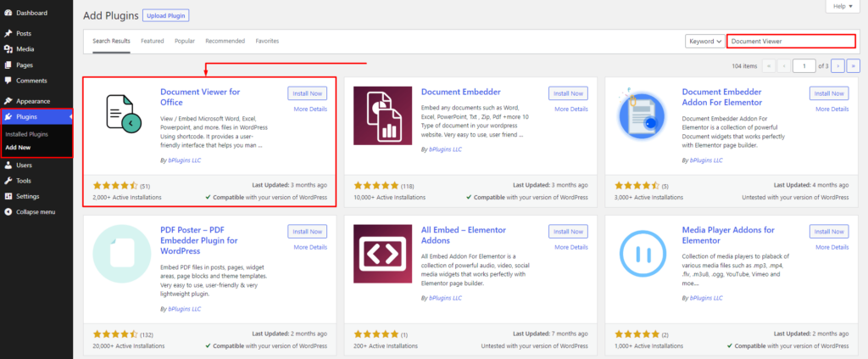Open the Keyword search type dropdown

tap(704, 42)
